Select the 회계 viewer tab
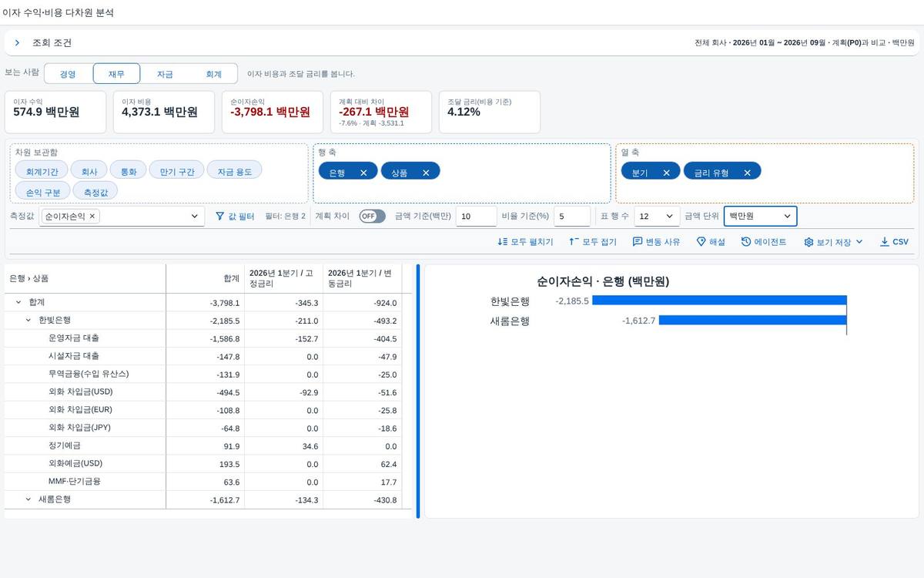This screenshot has width=924, height=578. tap(213, 74)
